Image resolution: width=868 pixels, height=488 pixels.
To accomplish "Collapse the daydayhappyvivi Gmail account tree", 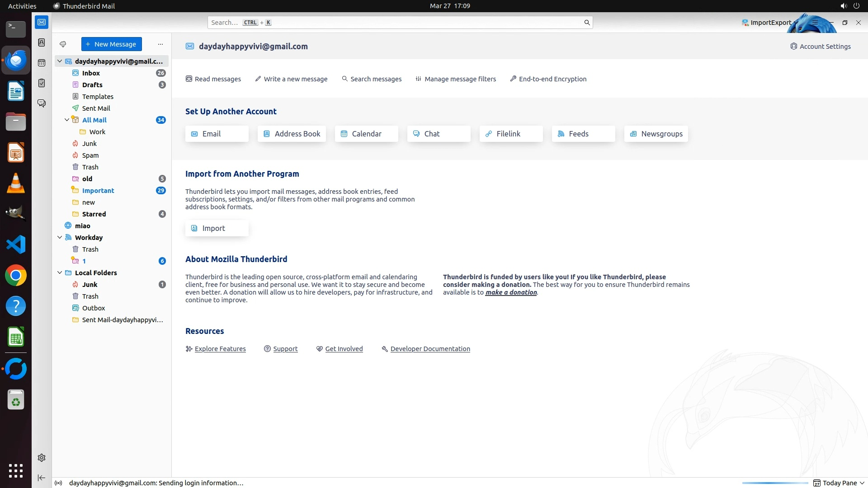I will (60, 61).
